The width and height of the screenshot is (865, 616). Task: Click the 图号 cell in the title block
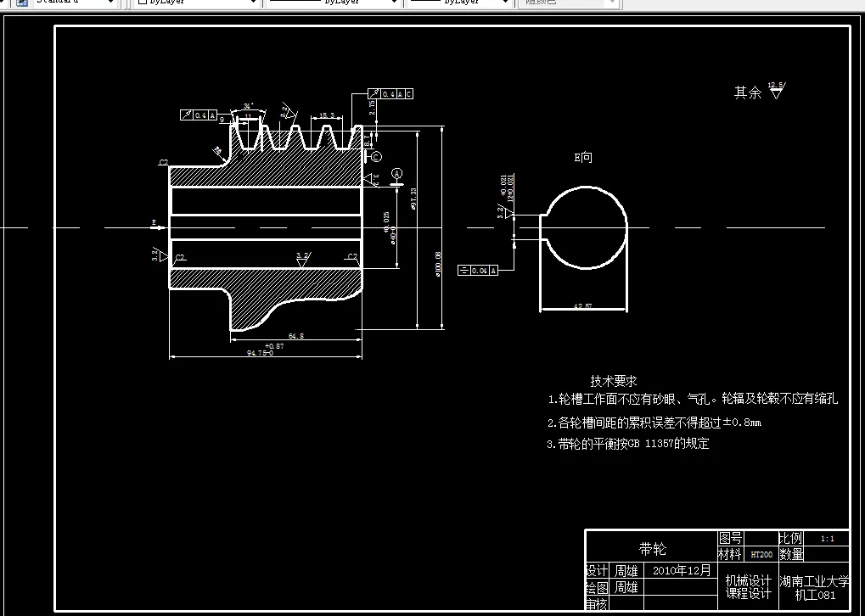pyautogui.click(x=730, y=538)
